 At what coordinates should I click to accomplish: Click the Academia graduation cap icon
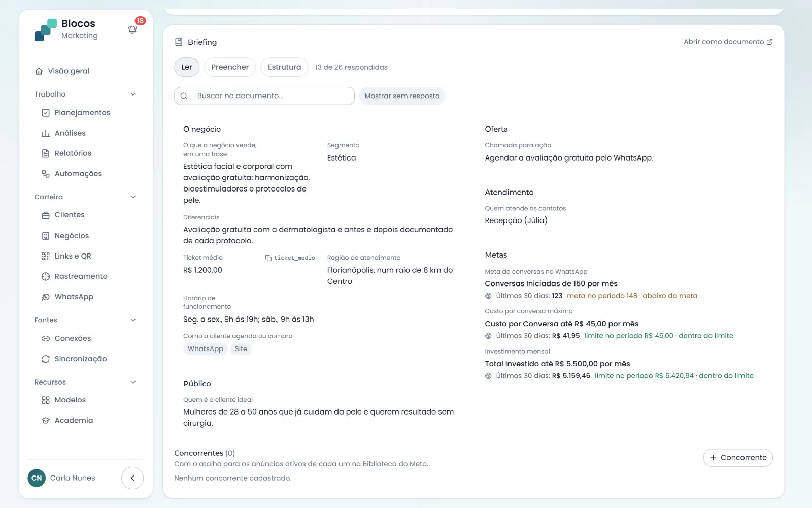(46, 421)
